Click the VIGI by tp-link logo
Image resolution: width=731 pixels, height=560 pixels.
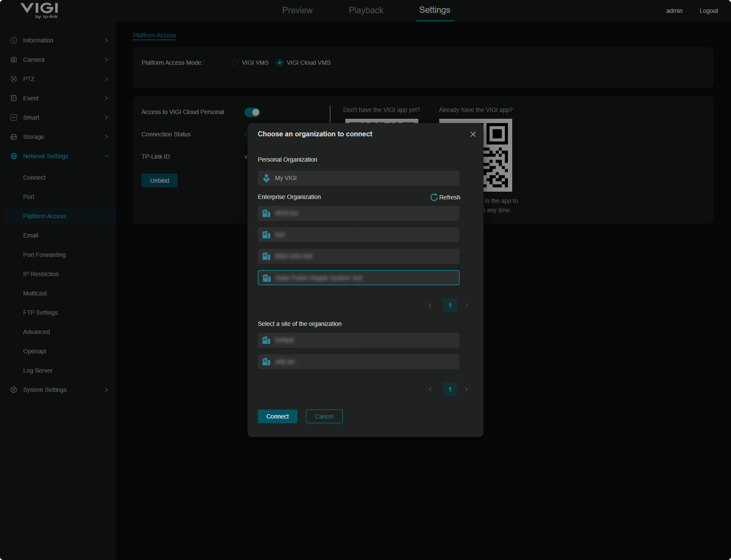point(39,10)
